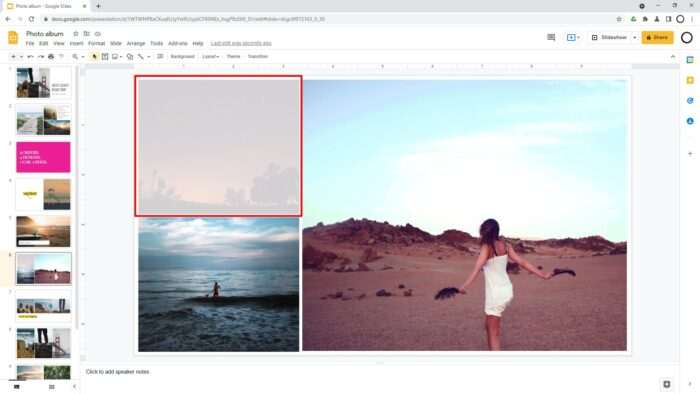This screenshot has width=700, height=394.
Task: Star the Photo album presentation
Action: (x=75, y=34)
